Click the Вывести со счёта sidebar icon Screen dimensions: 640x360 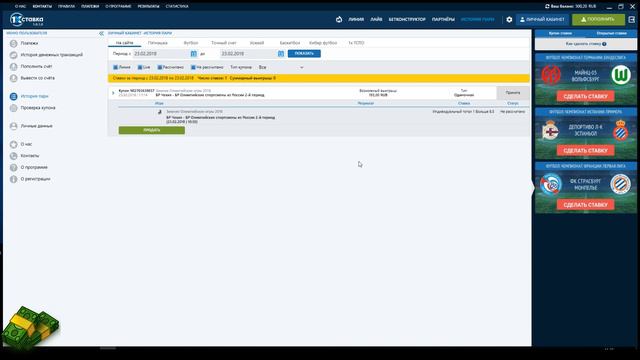[x=13, y=78]
